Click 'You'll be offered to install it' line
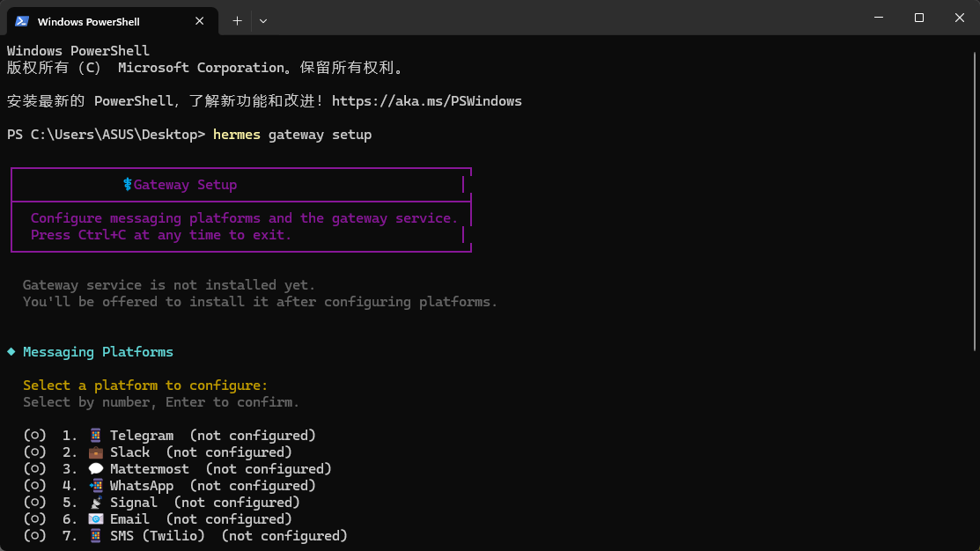Viewport: 980px width, 551px height. click(260, 303)
